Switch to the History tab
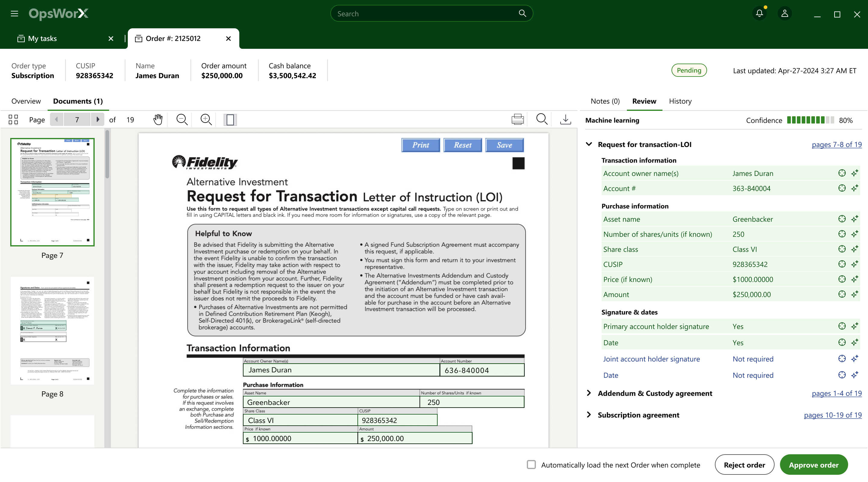Viewport: 868px width, 482px height. 680,101
